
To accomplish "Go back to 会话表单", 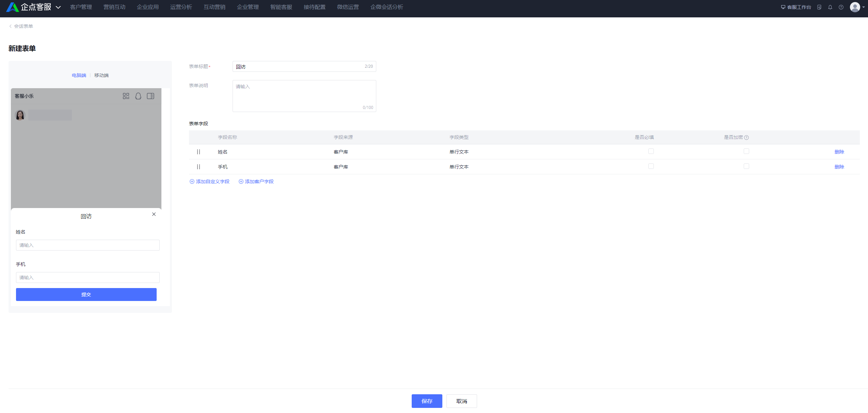I will click(x=21, y=26).
